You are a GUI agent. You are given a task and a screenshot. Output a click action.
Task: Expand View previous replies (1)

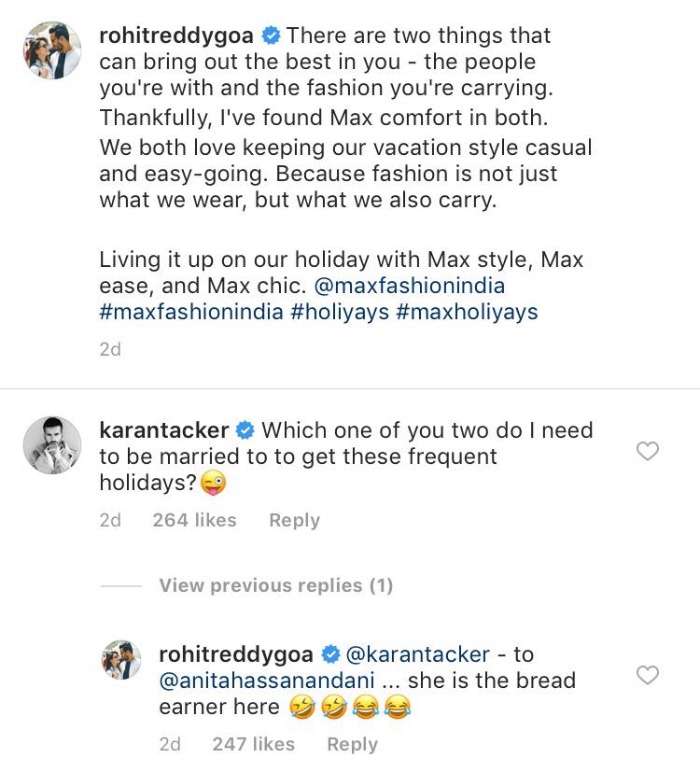point(275,585)
